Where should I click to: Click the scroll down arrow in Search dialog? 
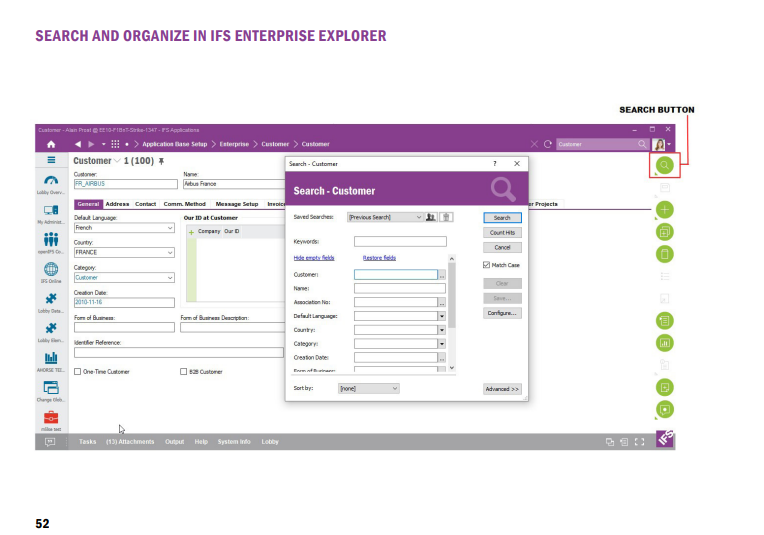click(452, 368)
